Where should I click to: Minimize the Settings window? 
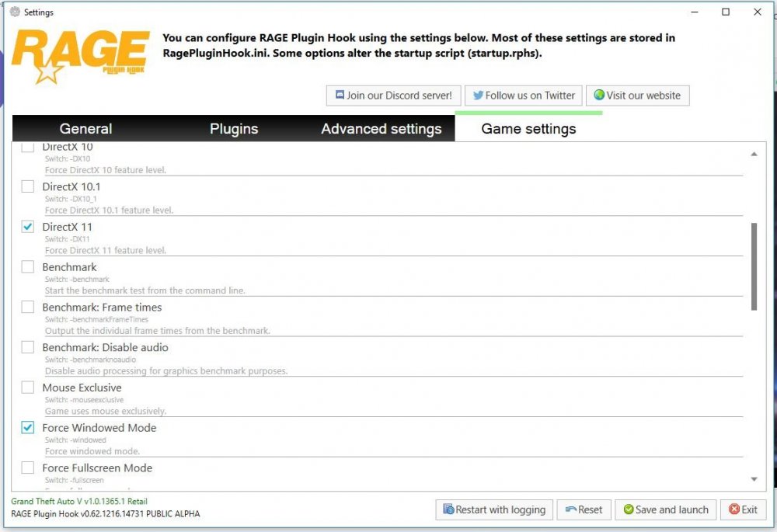coord(695,12)
